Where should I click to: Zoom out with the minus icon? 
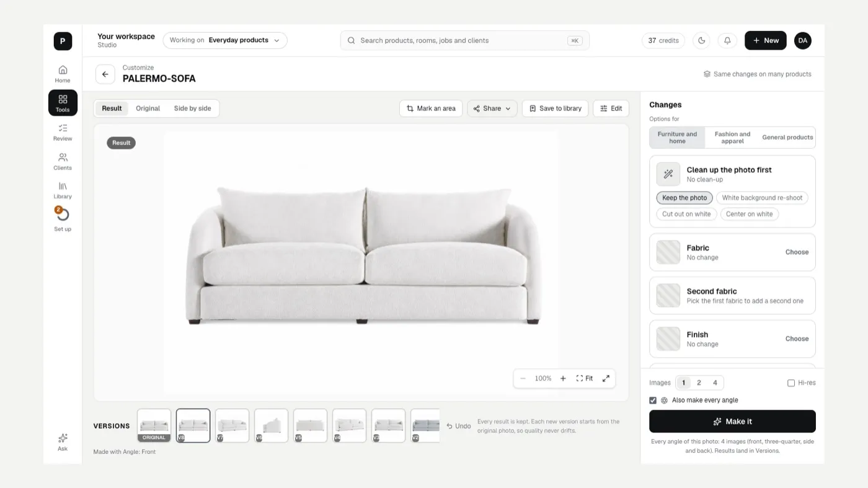pyautogui.click(x=523, y=378)
